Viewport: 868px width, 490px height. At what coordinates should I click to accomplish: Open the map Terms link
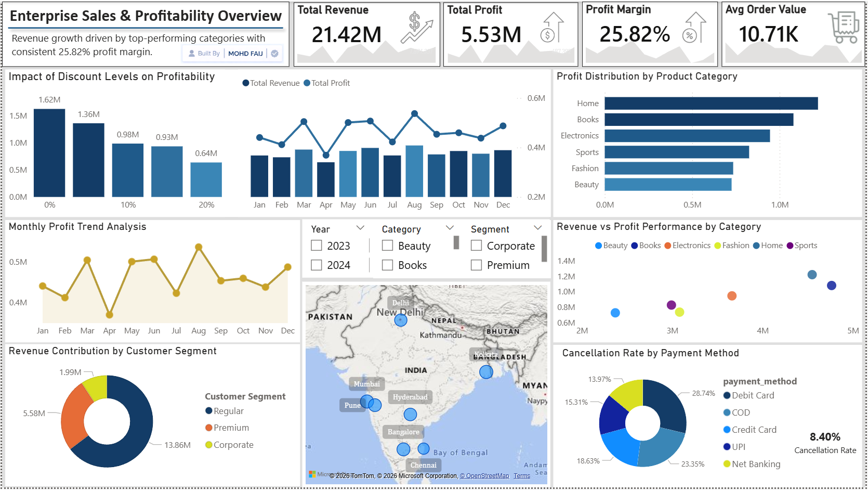point(522,476)
